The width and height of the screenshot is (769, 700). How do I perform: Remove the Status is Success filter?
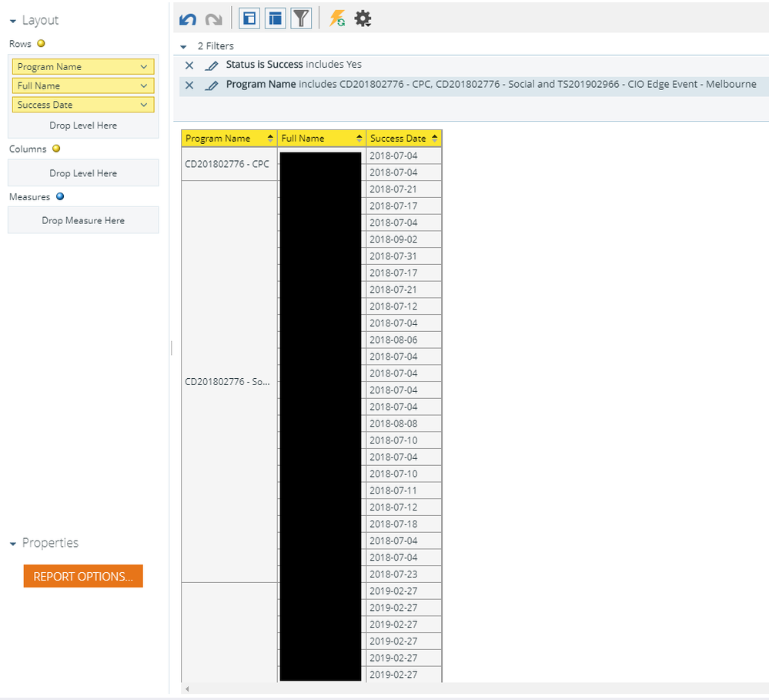coord(189,65)
